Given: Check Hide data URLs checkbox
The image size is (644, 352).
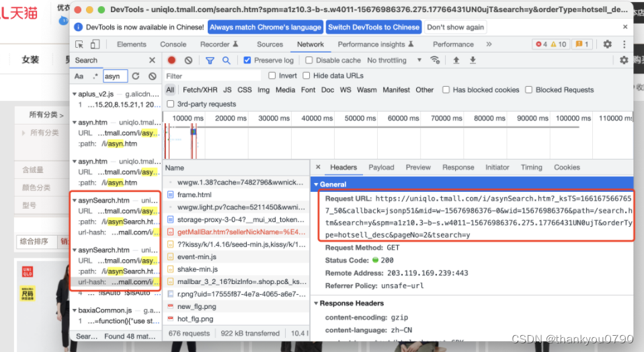Looking at the screenshot, I should pos(307,75).
